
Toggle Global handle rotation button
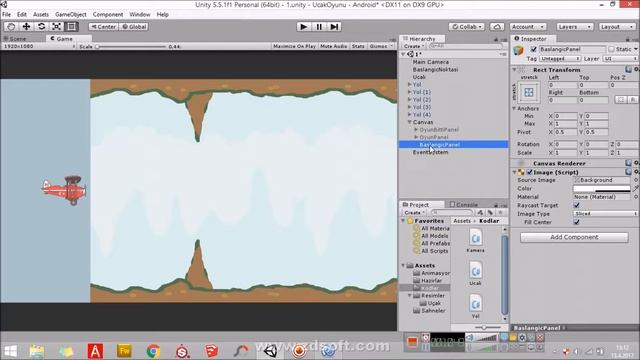point(134,27)
